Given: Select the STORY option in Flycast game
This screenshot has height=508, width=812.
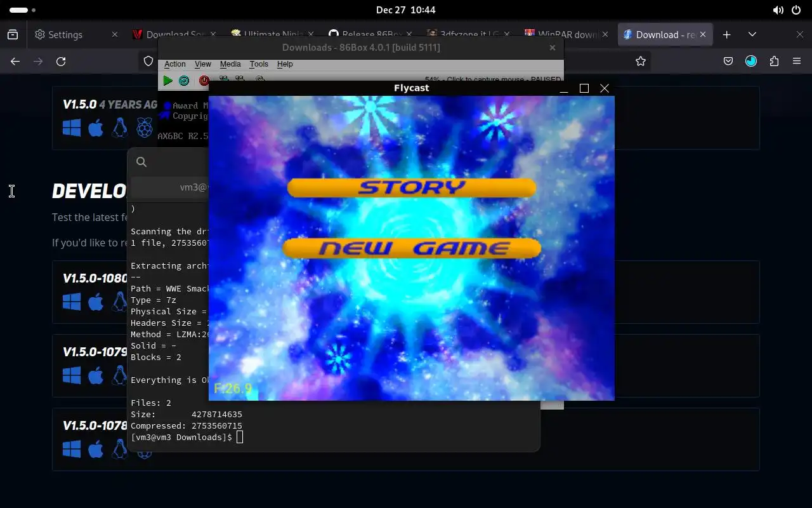Looking at the screenshot, I should pyautogui.click(x=412, y=187).
